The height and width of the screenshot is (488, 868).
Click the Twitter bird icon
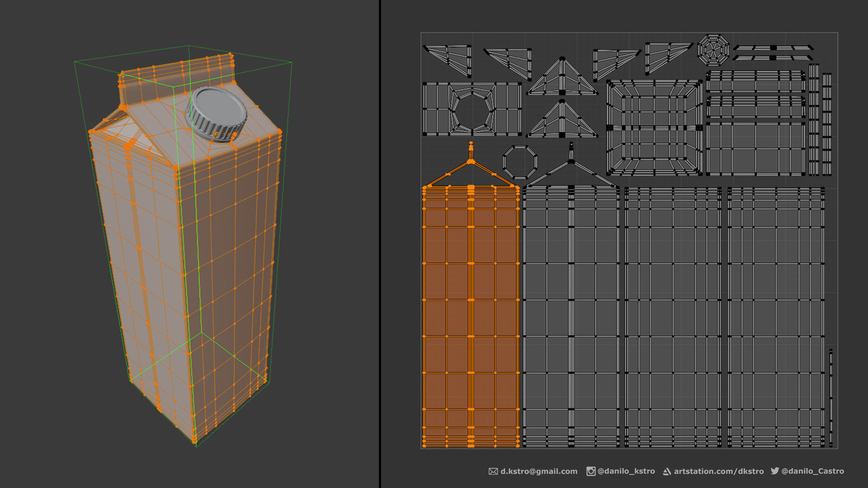pos(775,471)
